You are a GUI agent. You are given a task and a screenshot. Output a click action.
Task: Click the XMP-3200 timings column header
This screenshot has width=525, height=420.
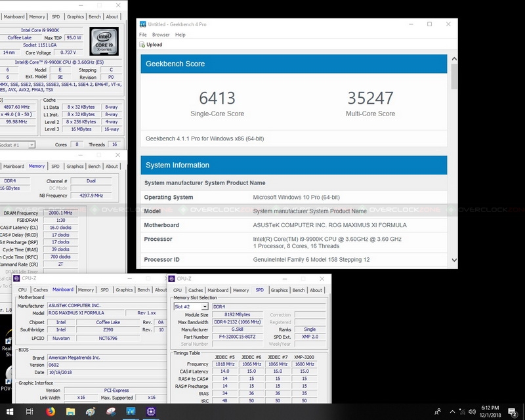304,357
